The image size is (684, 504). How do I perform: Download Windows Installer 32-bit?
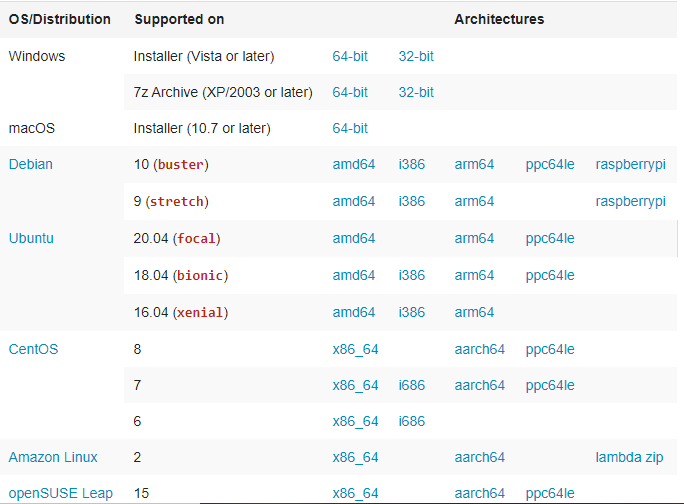click(416, 56)
